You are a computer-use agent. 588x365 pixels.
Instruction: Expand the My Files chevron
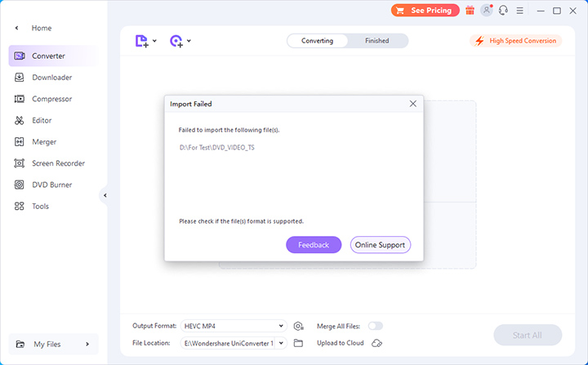tap(87, 344)
